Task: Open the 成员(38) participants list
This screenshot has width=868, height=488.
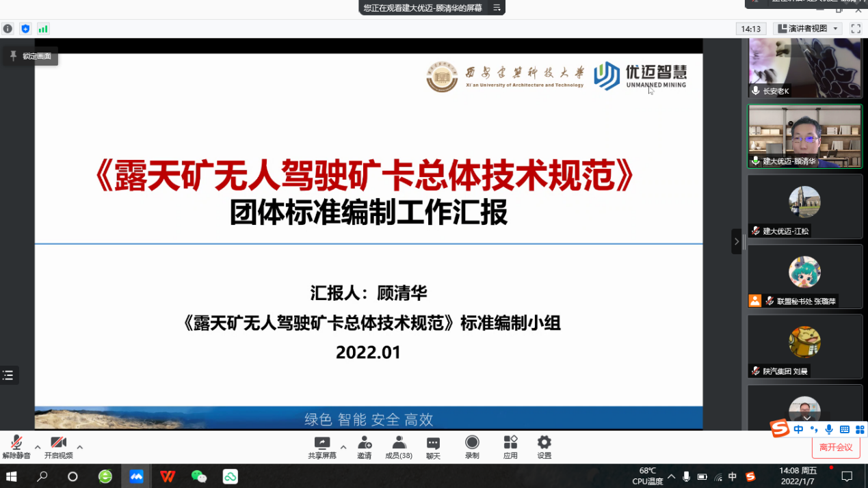Action: click(399, 447)
